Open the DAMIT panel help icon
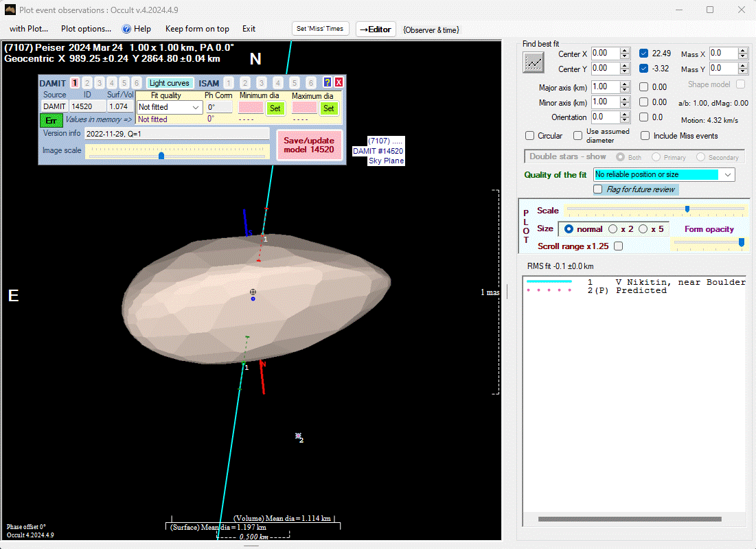The width and height of the screenshot is (756, 549). [x=328, y=82]
